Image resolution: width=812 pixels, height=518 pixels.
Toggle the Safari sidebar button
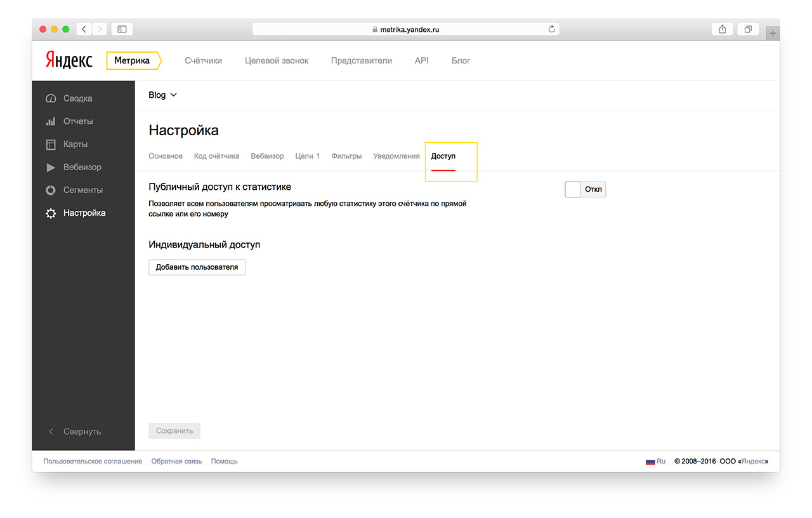point(122,29)
